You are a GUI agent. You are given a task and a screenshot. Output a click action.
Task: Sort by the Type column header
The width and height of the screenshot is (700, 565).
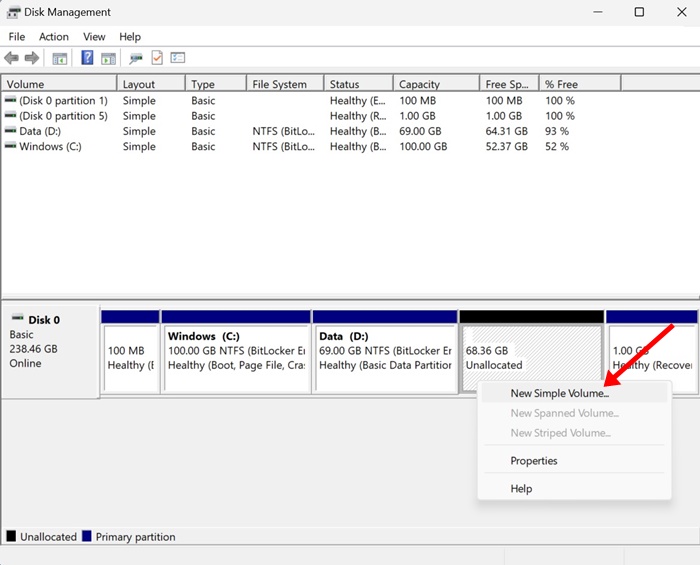pos(216,84)
